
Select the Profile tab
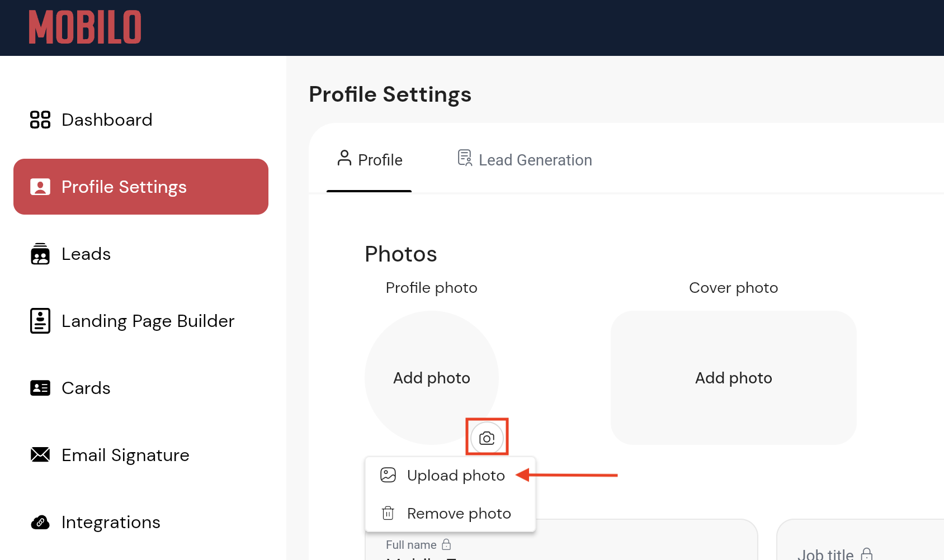pos(370,160)
